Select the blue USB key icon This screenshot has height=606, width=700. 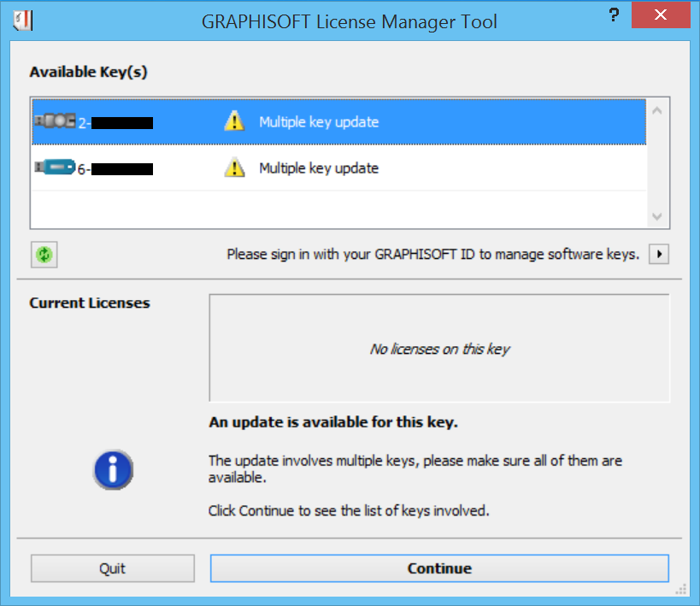coord(56,168)
